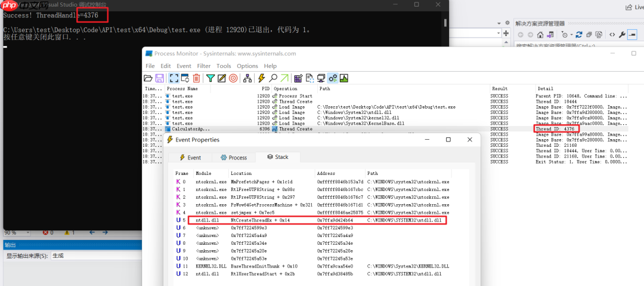The width and height of the screenshot is (644, 286).
Task: Open the Process Tree icon
Action: tap(247, 78)
